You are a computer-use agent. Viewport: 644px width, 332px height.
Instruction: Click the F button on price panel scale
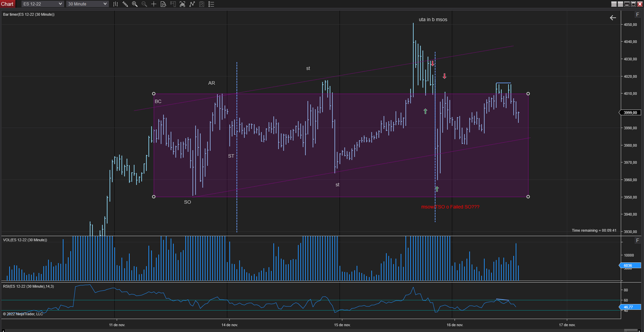pos(636,14)
